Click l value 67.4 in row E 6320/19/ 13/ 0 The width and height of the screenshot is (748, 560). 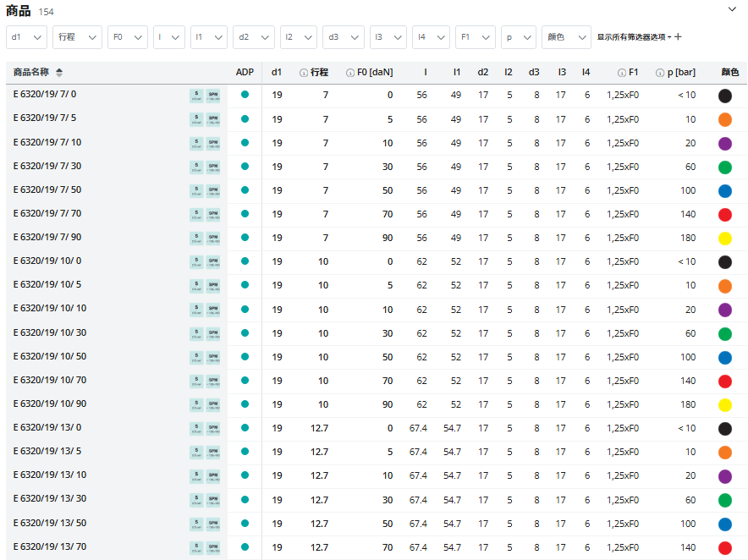(418, 428)
